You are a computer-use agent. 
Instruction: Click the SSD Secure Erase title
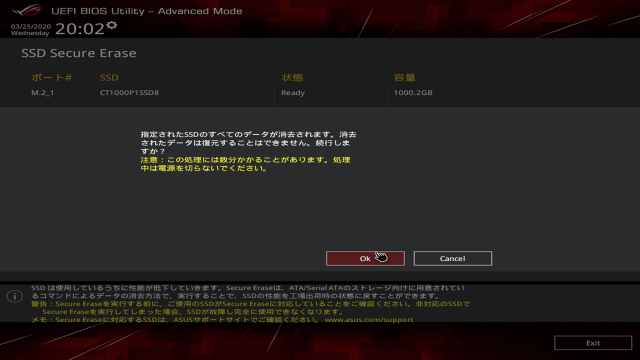79,53
